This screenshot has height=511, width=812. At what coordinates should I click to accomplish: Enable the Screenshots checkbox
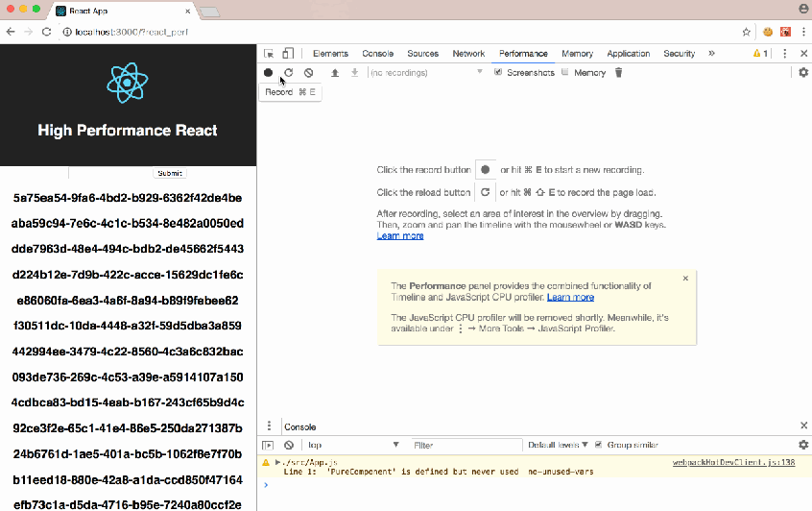pos(498,72)
